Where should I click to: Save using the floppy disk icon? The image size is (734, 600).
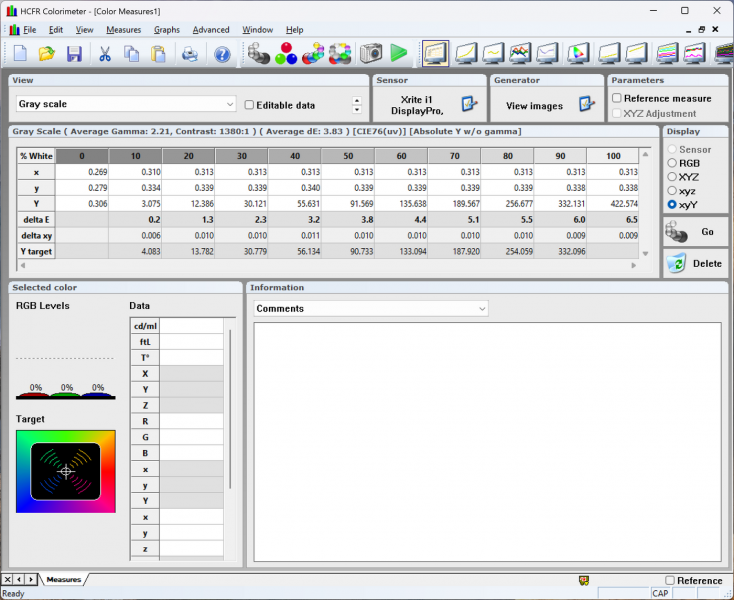pyautogui.click(x=74, y=54)
